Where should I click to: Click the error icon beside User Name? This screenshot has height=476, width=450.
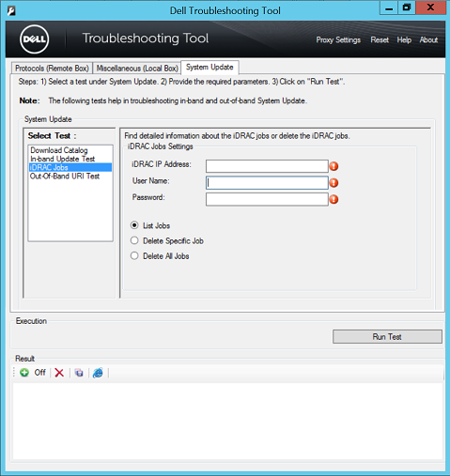point(334,183)
